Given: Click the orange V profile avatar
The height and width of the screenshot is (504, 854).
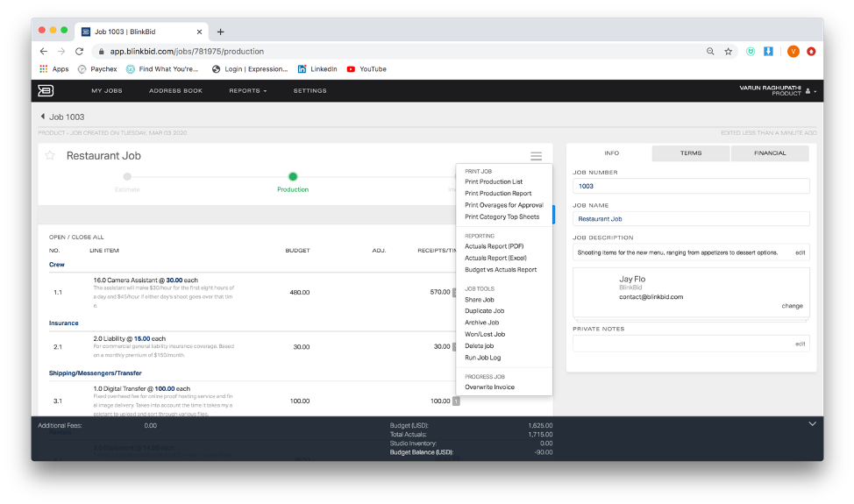Looking at the screenshot, I should [x=793, y=51].
